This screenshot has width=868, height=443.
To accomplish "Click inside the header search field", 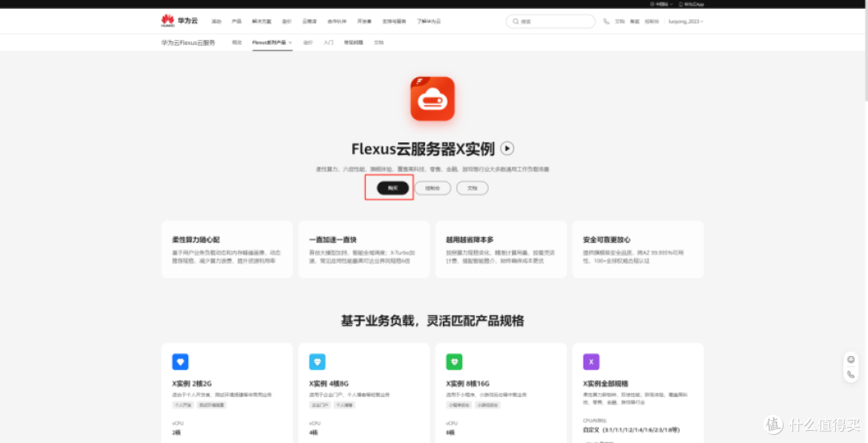I will [551, 22].
